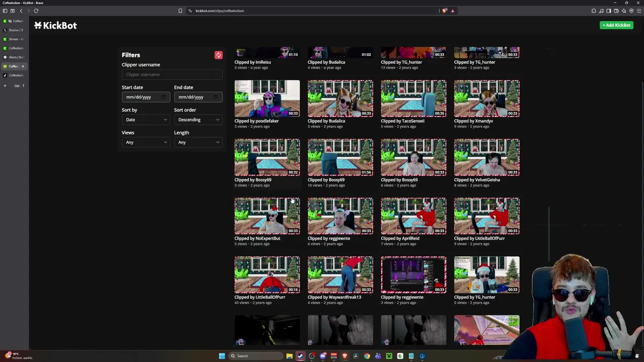The height and width of the screenshot is (362, 644).
Task: Click the Add KickBot button
Action: pos(616,25)
